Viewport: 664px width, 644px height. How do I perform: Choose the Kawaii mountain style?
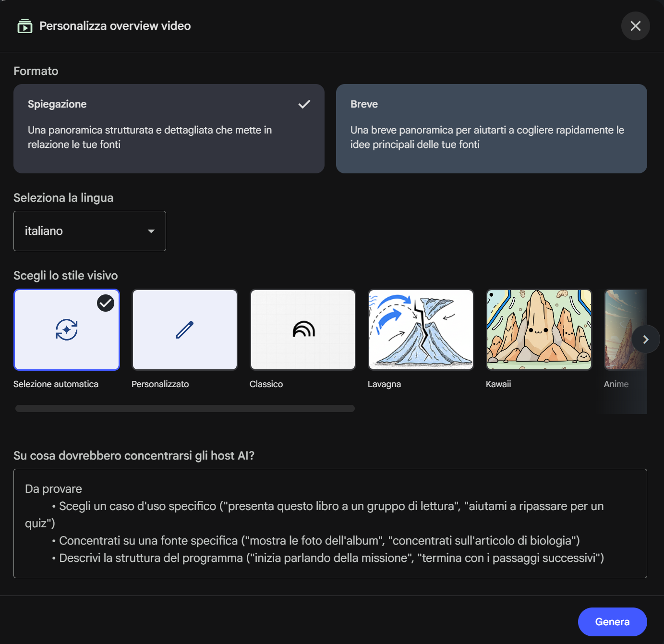539,330
